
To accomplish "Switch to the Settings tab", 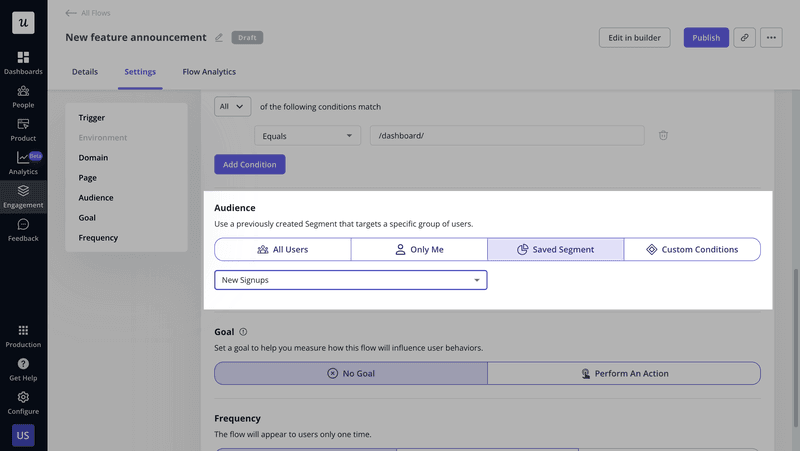I will pos(140,72).
